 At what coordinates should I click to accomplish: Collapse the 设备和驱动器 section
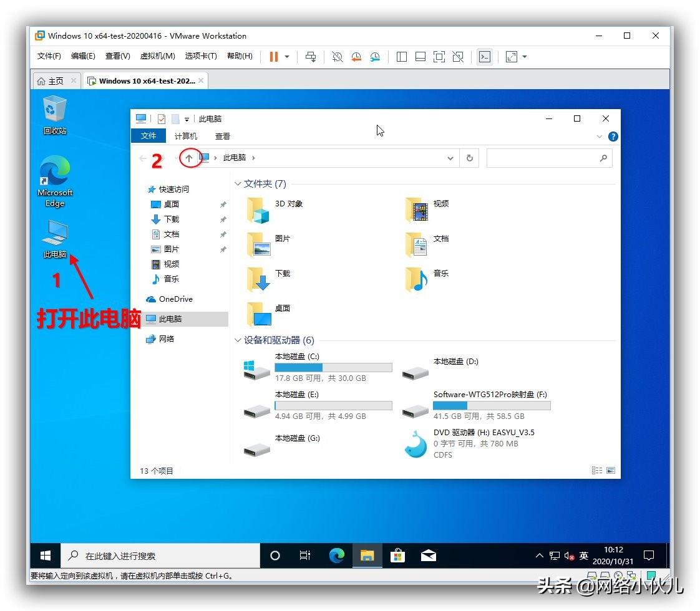238,340
